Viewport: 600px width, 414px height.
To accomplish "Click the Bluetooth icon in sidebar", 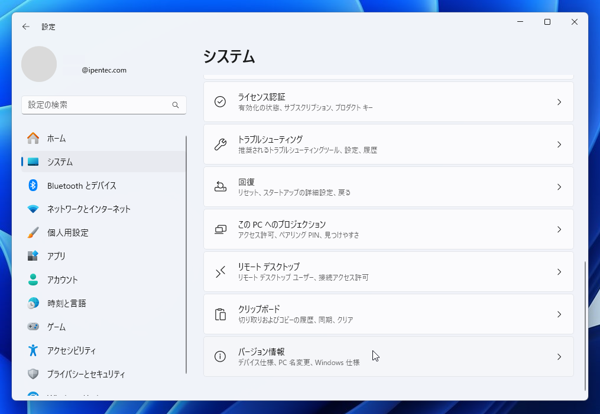I will click(x=33, y=185).
